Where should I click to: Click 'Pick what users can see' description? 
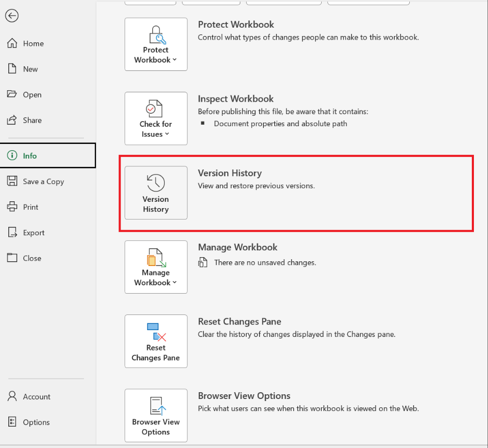(309, 408)
